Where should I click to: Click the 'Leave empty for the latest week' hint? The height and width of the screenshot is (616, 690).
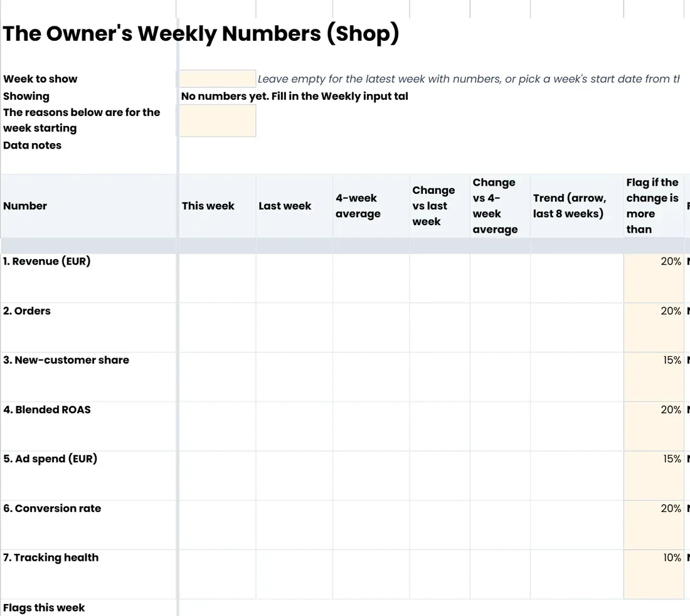[469, 79]
